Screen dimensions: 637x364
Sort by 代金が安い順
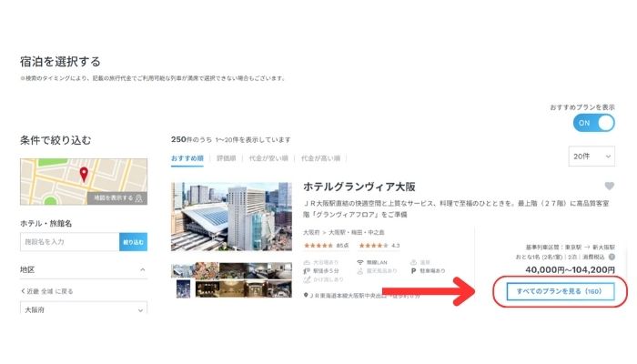point(268,158)
